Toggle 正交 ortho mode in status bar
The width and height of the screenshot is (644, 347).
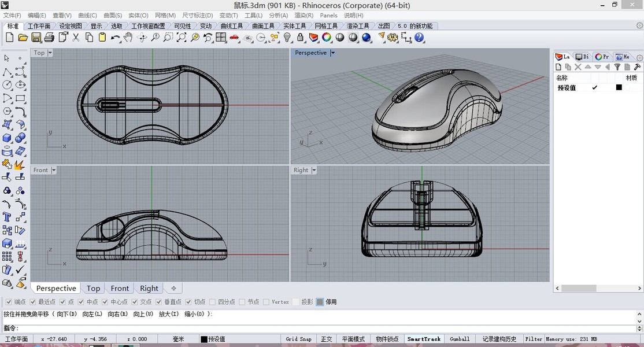point(327,339)
